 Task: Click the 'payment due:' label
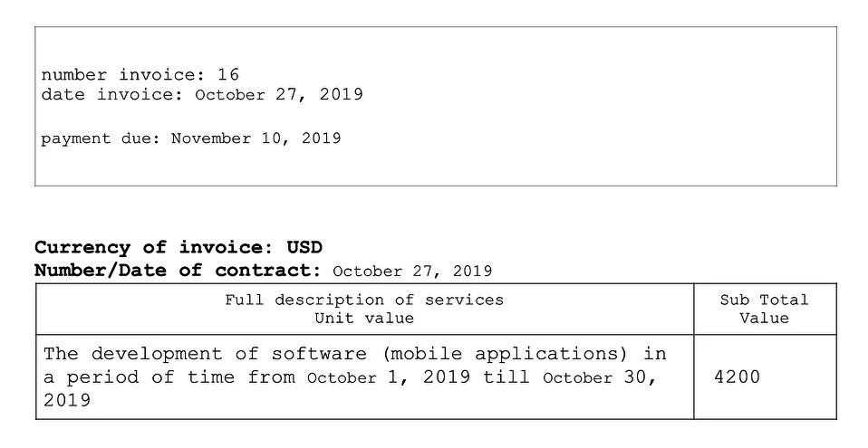(x=101, y=138)
